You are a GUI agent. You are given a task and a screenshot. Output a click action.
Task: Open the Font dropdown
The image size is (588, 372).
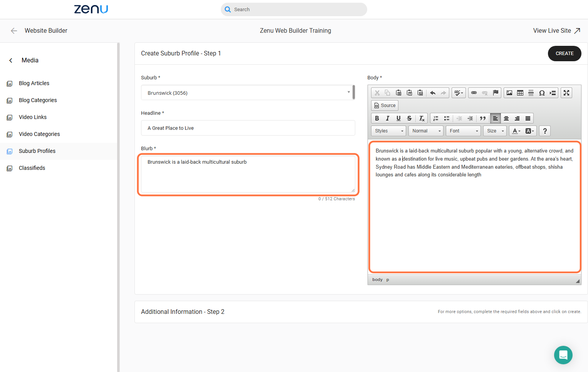pos(464,131)
